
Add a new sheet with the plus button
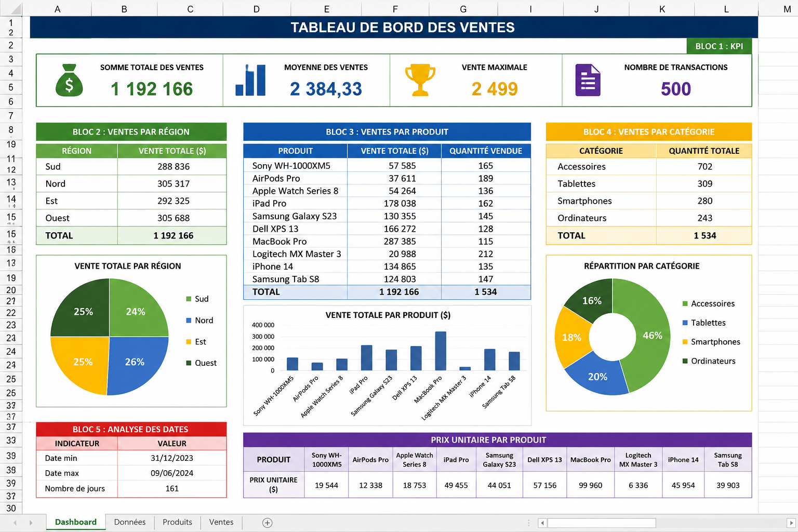click(268, 523)
